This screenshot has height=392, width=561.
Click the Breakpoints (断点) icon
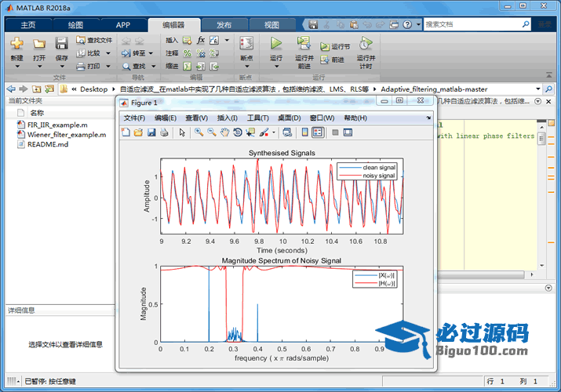click(x=246, y=43)
